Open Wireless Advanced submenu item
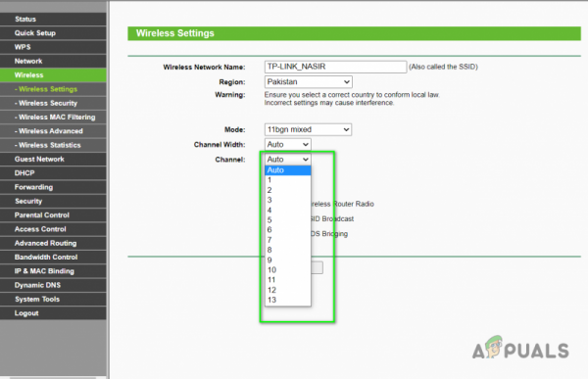 pyautogui.click(x=53, y=131)
